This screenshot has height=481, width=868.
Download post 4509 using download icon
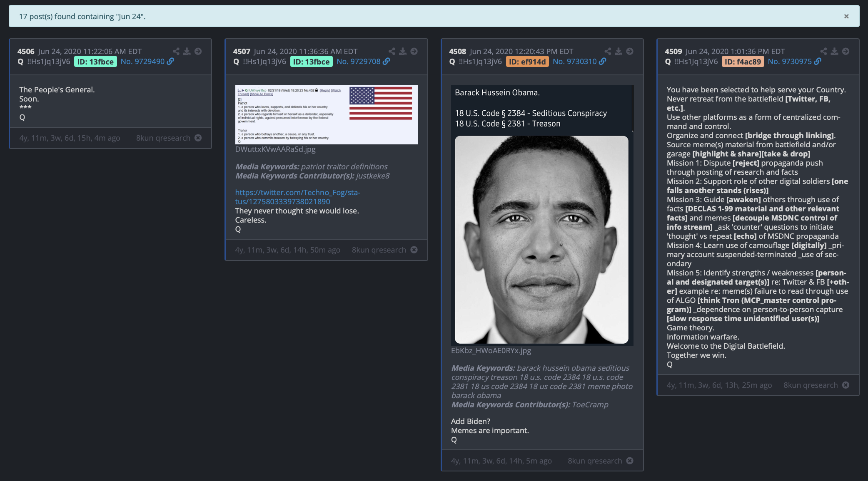(835, 51)
